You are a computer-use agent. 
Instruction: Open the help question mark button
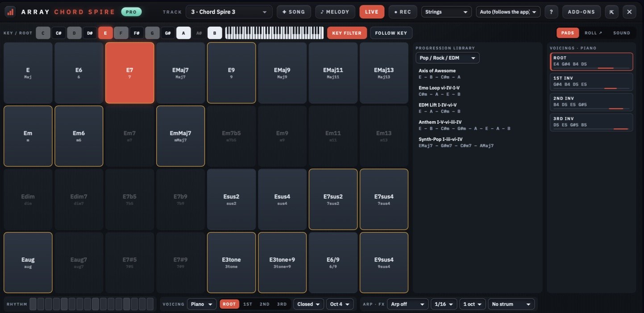[551, 12]
